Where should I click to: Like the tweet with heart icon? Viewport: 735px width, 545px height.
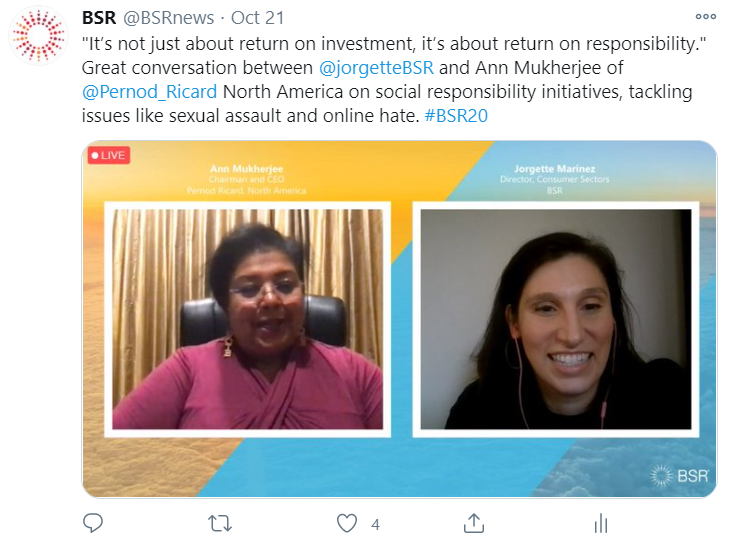(x=347, y=523)
